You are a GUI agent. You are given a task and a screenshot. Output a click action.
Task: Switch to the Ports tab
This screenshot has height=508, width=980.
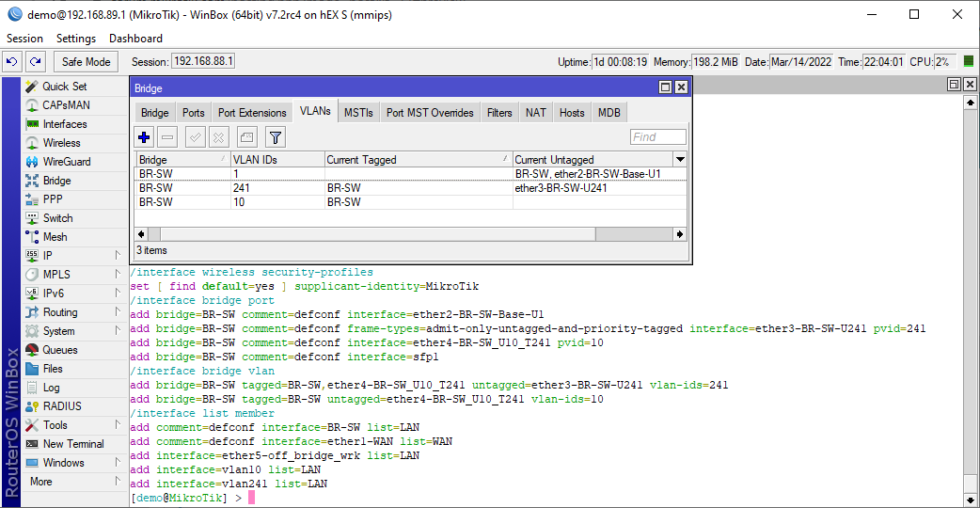(193, 113)
